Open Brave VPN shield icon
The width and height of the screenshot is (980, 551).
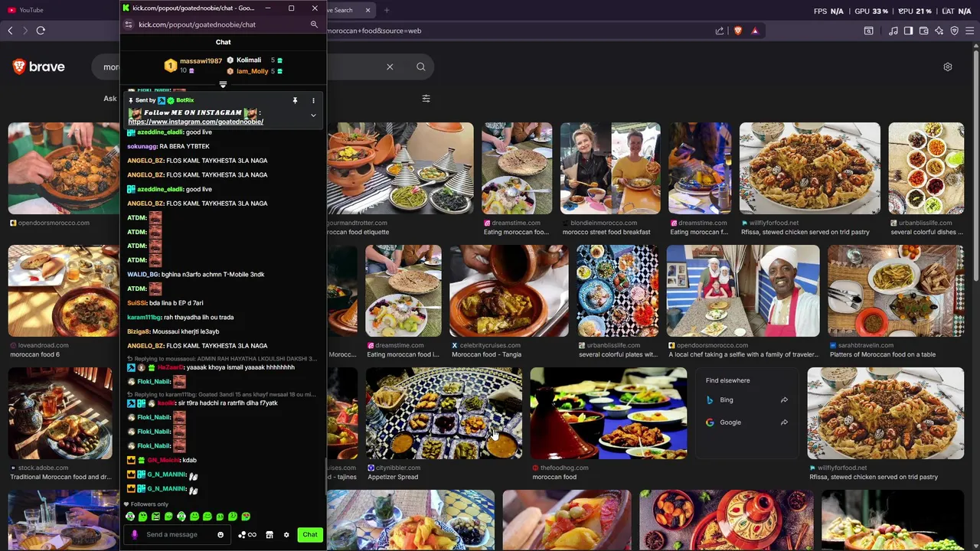pos(954,31)
